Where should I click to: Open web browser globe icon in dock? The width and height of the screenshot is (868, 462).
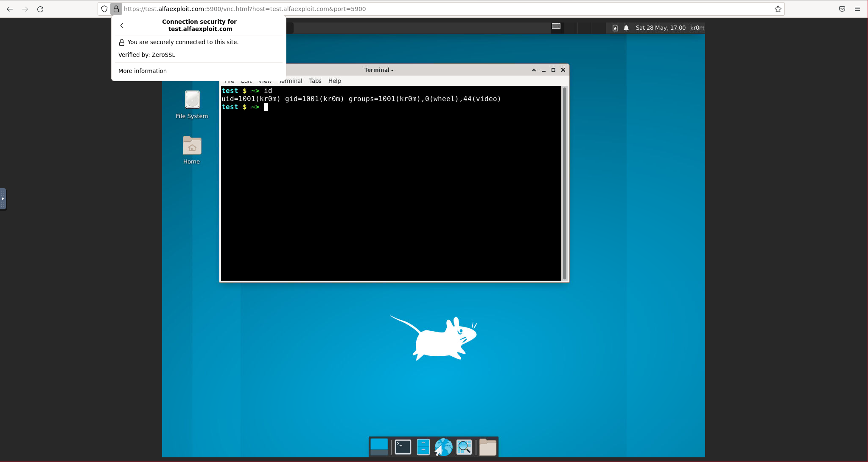pos(443,447)
